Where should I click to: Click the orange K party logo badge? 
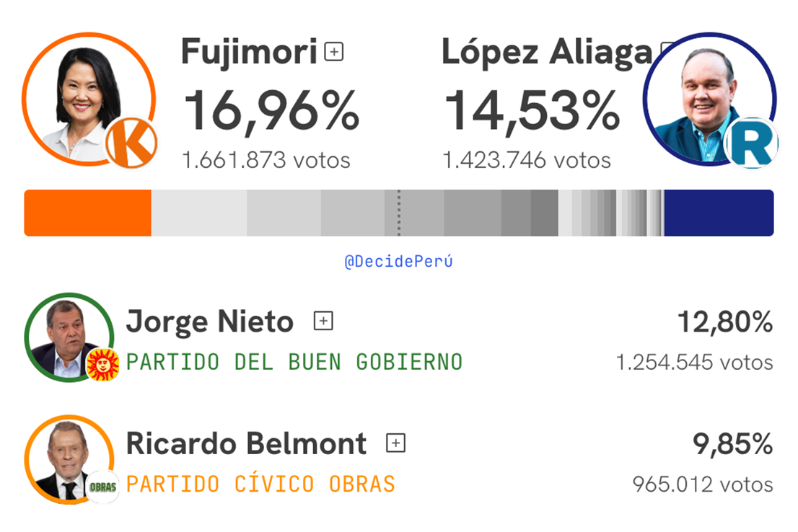(x=131, y=143)
